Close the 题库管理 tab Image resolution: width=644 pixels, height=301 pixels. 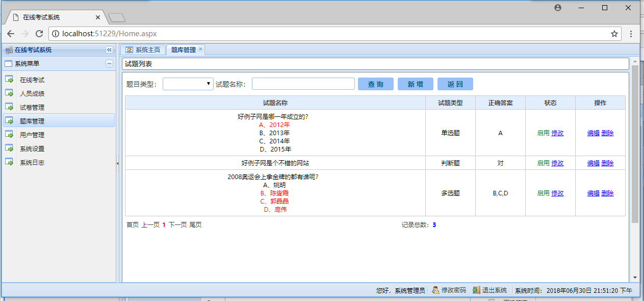(x=200, y=49)
